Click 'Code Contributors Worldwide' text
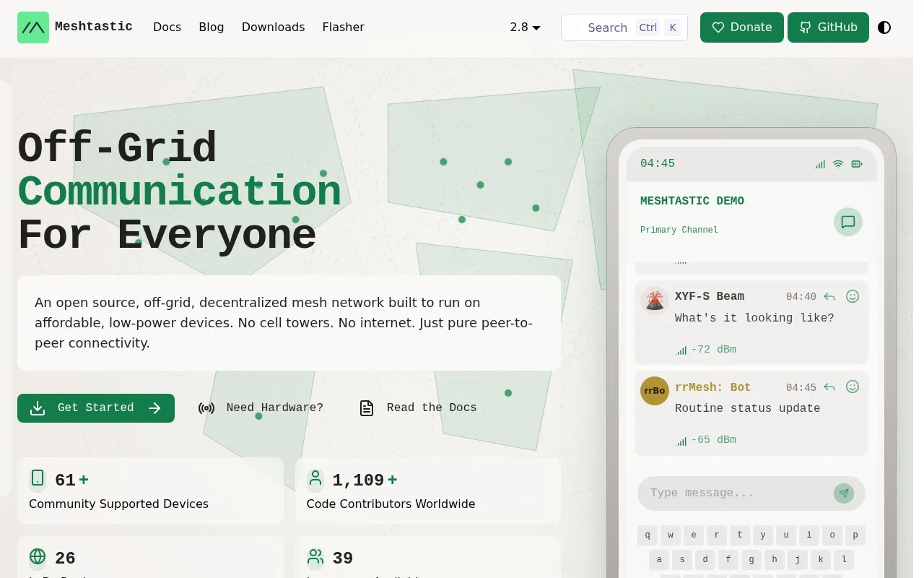This screenshot has height=578, width=924. tap(391, 504)
